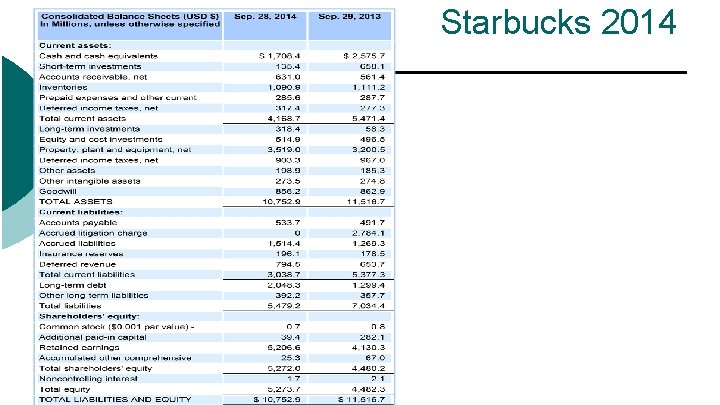Select the 3,038.7 total current liabilities value
The width and height of the screenshot is (720, 405).
[284, 275]
